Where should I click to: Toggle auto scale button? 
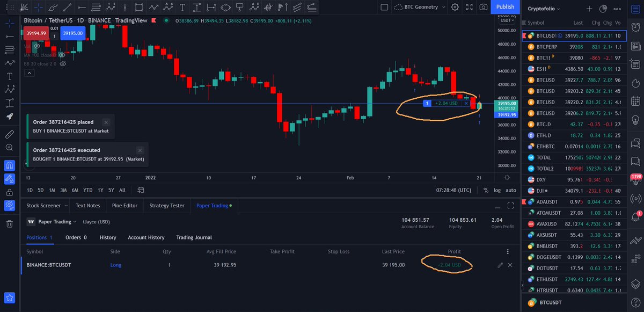point(511,190)
